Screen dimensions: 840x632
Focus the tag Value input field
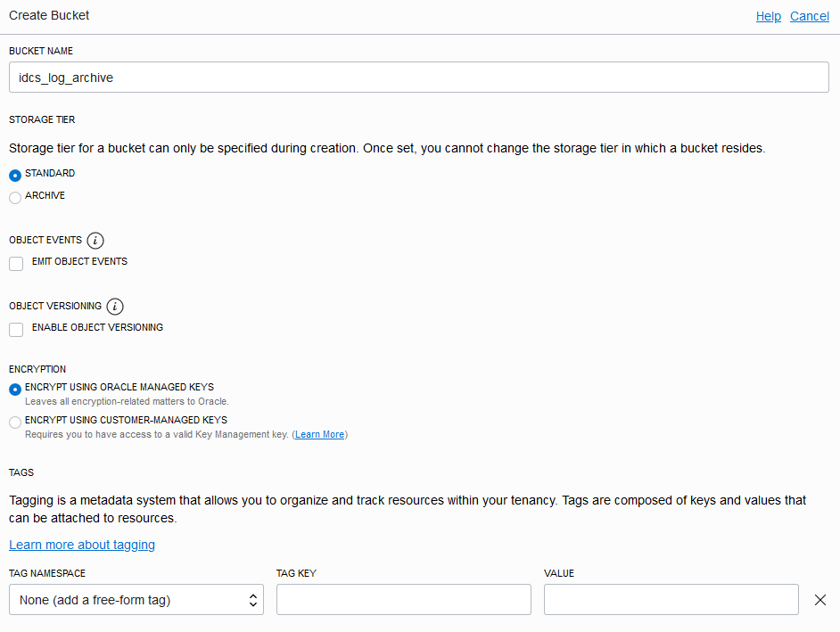671,600
